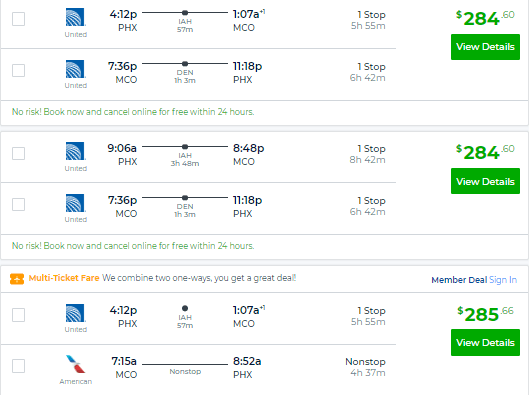Click IAH stop dot on Multi-Ticket 4:12p flight
This screenshot has width=529, height=395.
point(185,308)
